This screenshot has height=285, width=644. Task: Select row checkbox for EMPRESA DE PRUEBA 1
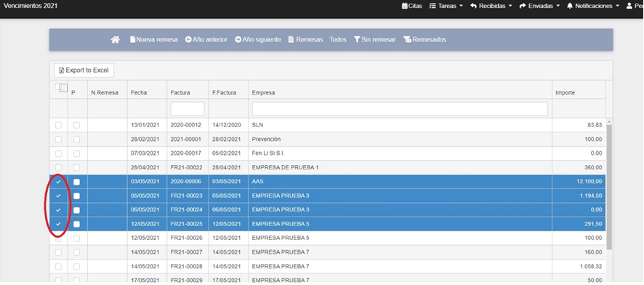(58, 167)
